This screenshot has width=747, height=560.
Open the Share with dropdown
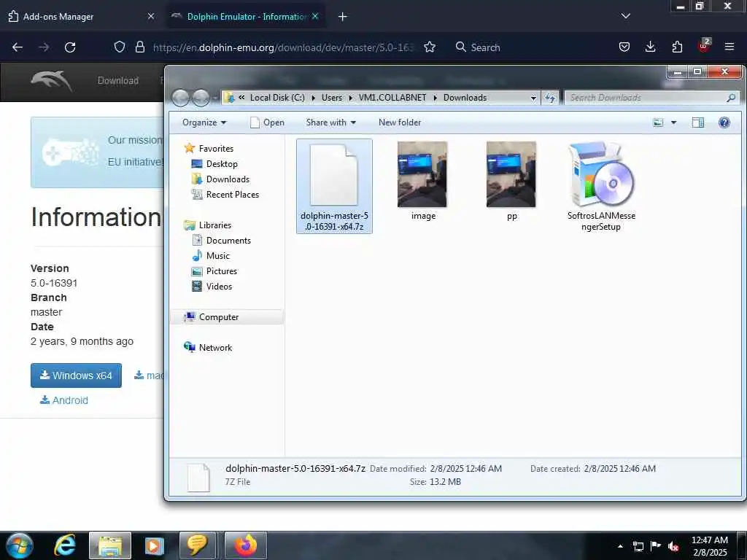click(x=330, y=122)
